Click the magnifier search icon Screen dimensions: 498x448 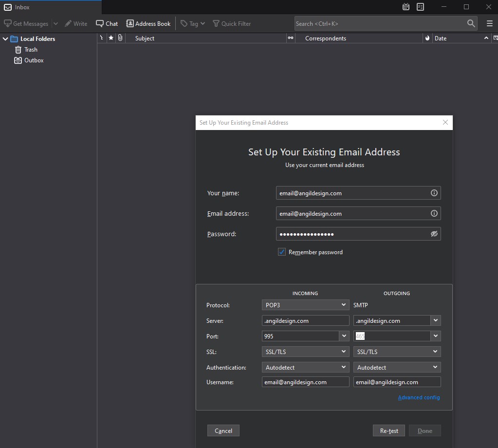(471, 23)
